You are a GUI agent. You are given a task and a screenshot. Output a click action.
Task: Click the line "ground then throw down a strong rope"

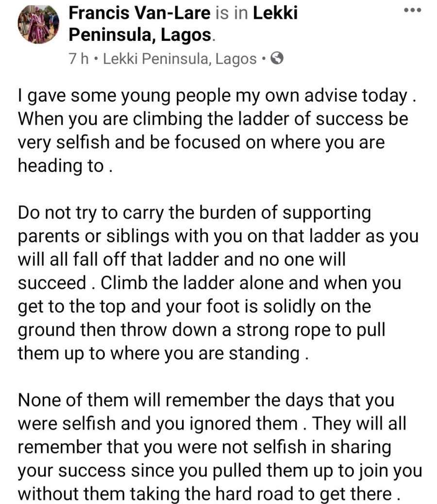pyautogui.click(x=202, y=330)
